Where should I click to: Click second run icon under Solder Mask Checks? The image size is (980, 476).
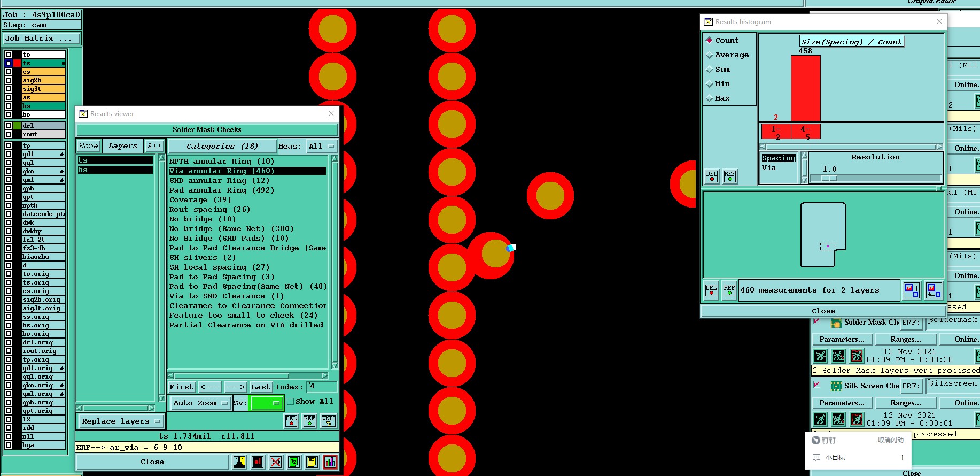pos(839,356)
